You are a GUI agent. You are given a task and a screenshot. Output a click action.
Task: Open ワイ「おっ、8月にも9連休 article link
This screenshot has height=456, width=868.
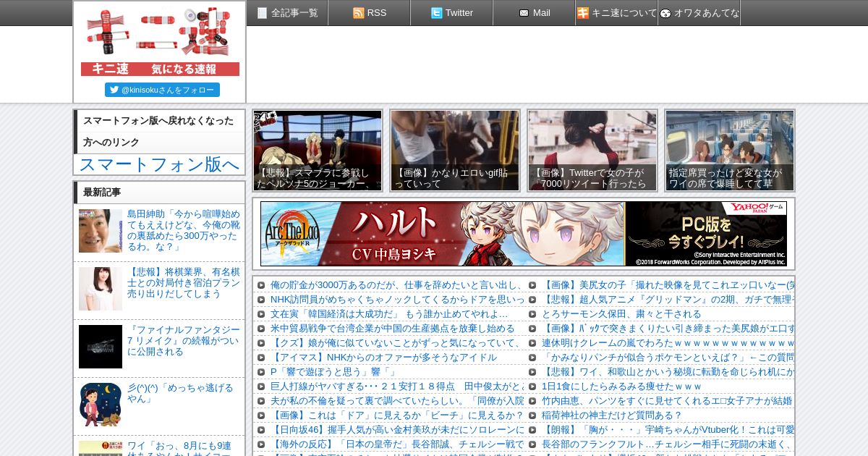(x=180, y=448)
